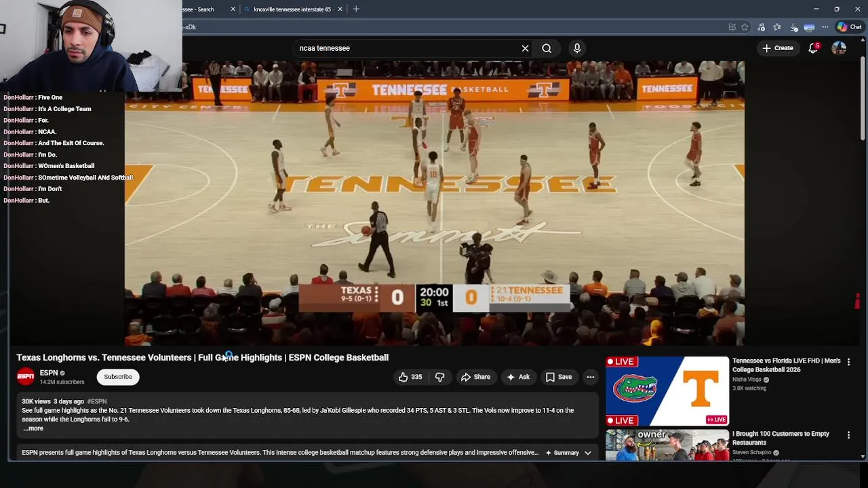Open browser settings and more ellipsis
The height and width of the screenshot is (488, 868).
(825, 27)
